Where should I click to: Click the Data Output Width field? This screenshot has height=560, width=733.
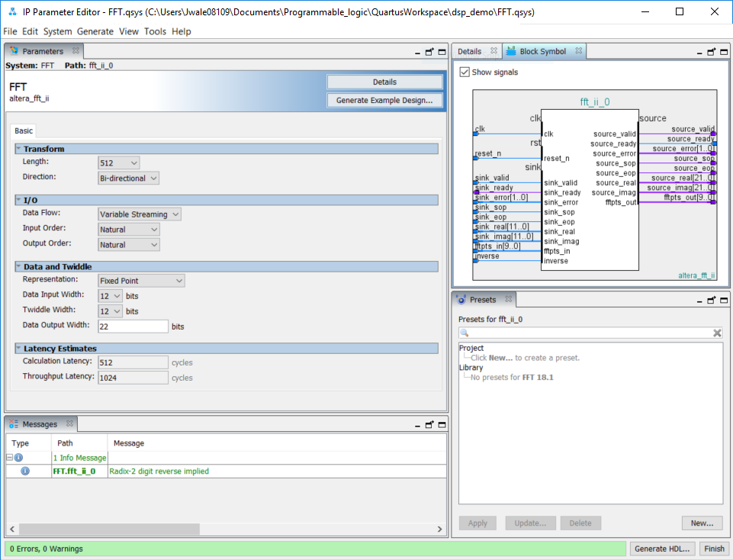[x=133, y=327]
